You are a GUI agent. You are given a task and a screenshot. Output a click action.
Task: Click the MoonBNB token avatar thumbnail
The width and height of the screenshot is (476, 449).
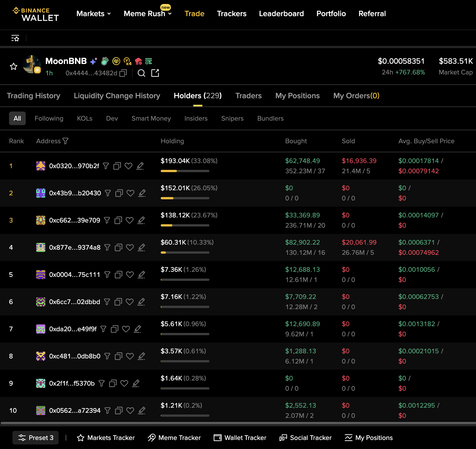(32, 65)
